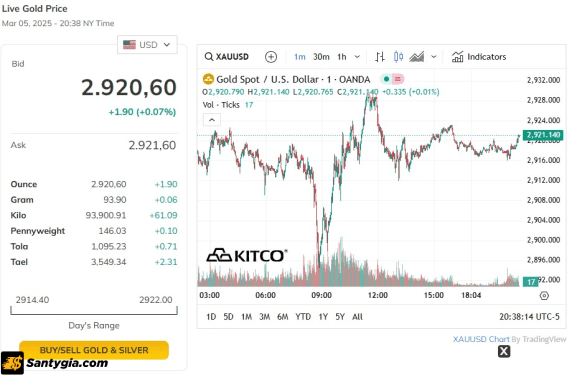Open the USD currency dropdown
The image size is (572, 375).
point(147,45)
